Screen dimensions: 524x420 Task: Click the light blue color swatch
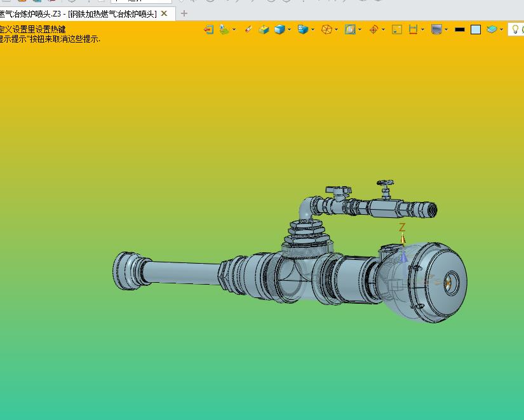click(x=476, y=29)
